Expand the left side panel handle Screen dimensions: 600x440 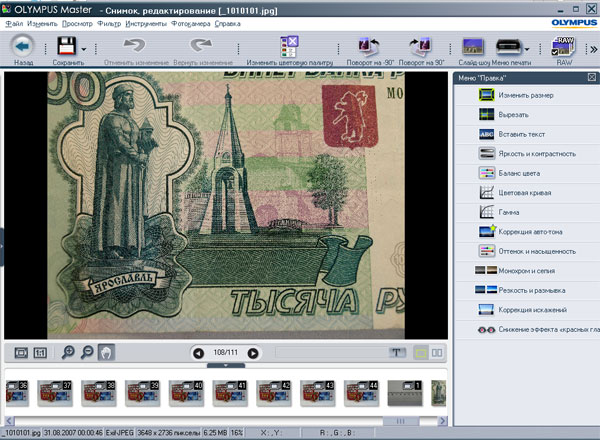coord(2,247)
